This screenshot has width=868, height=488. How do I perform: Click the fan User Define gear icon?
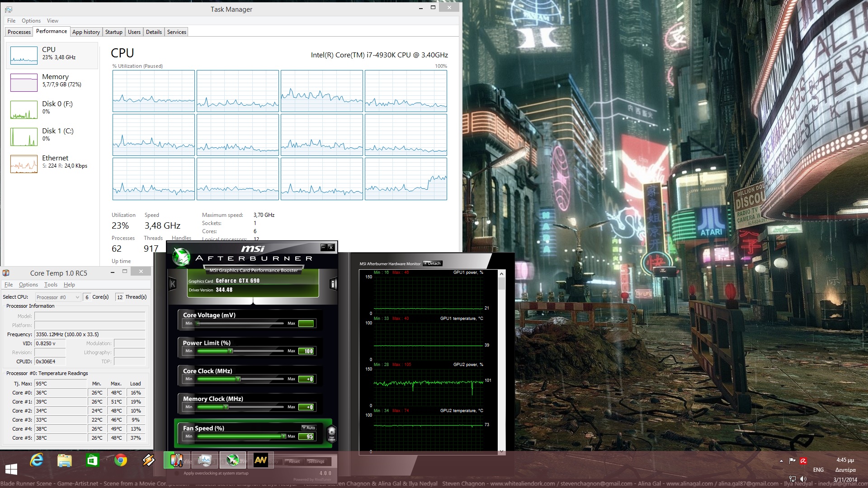click(x=331, y=433)
